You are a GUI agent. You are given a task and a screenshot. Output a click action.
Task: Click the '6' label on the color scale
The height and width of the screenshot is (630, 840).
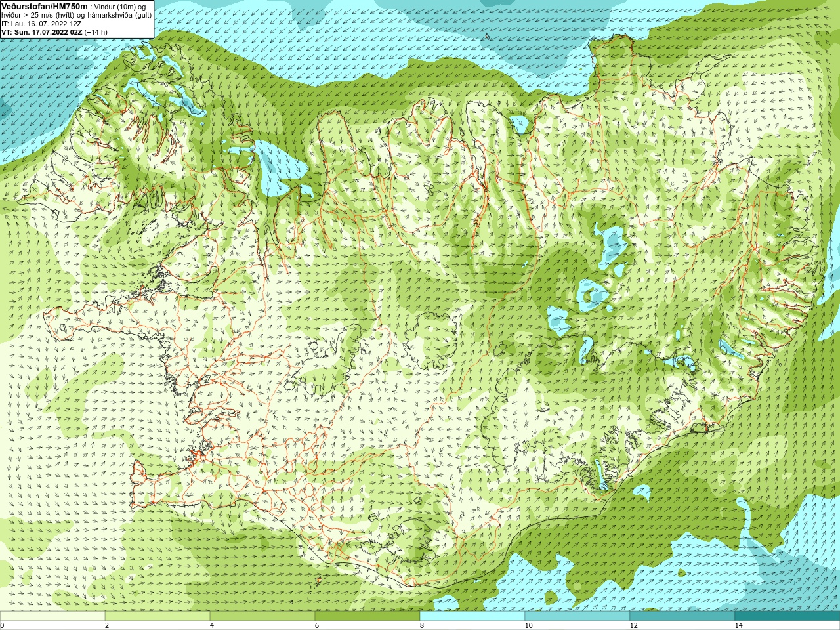pyautogui.click(x=317, y=625)
